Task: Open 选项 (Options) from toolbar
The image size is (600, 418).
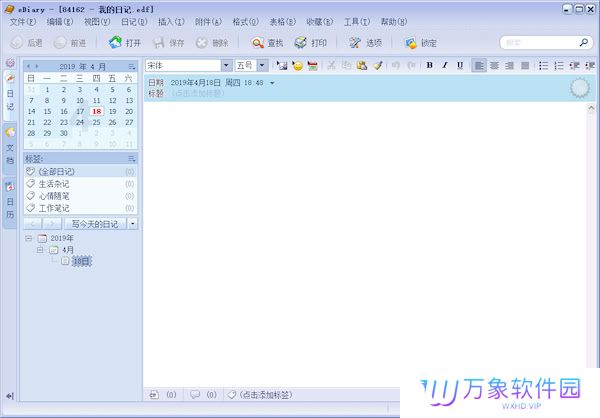Action: click(365, 43)
